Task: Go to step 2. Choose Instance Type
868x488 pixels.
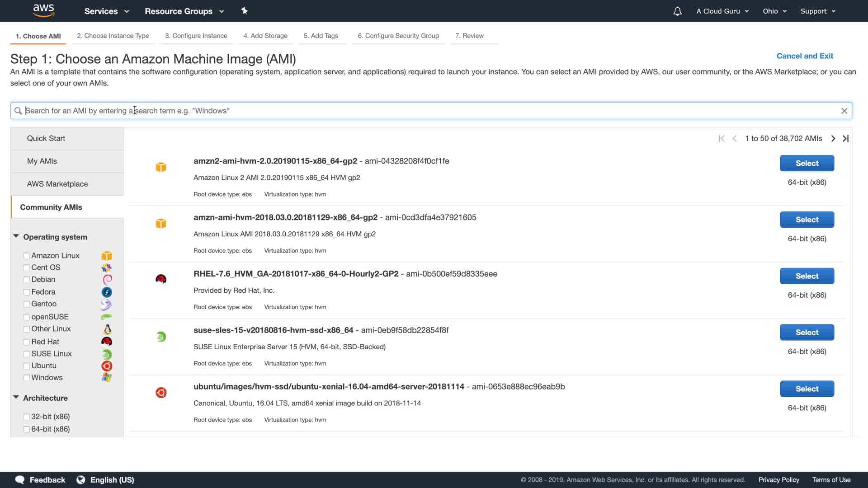Action: tap(113, 36)
